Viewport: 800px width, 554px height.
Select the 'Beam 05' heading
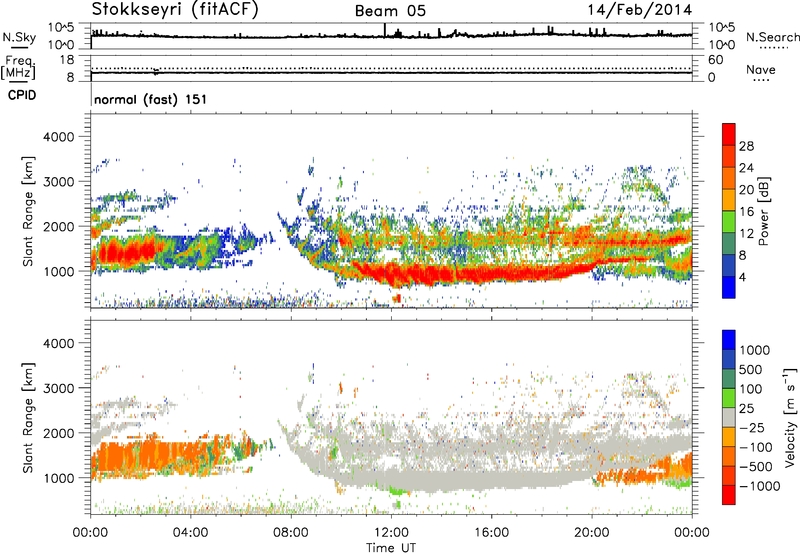(x=390, y=11)
